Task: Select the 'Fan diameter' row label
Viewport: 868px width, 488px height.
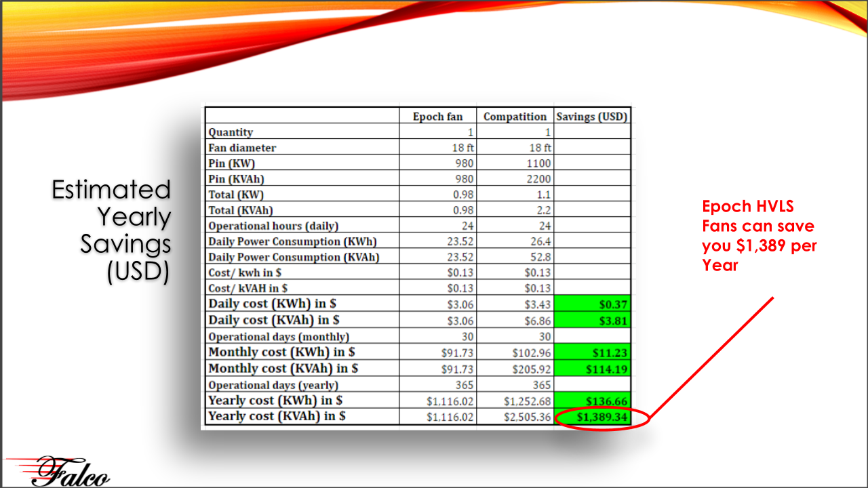Action: (x=242, y=148)
